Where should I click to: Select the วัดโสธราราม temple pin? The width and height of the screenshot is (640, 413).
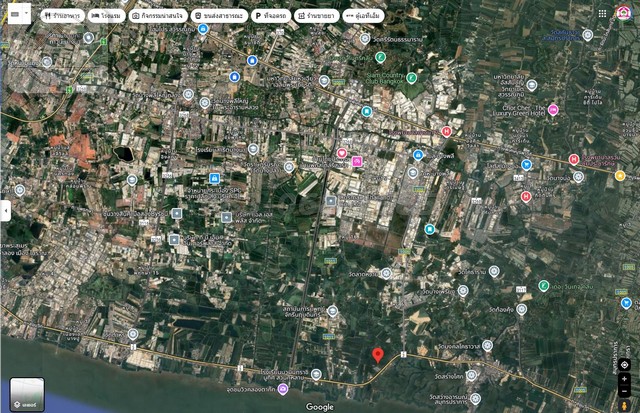(x=494, y=271)
